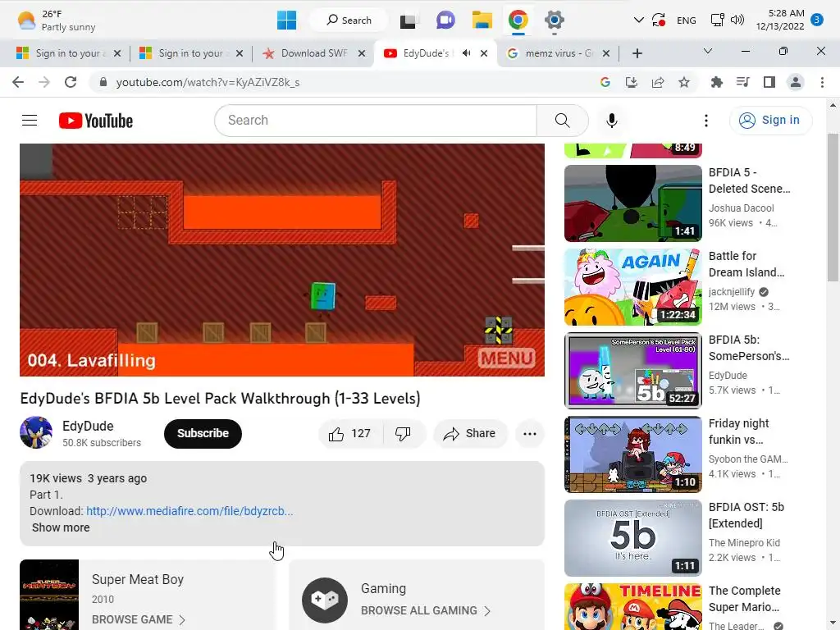Open weather widget Partly sunny
This screenshot has height=630, width=840.
56,21
